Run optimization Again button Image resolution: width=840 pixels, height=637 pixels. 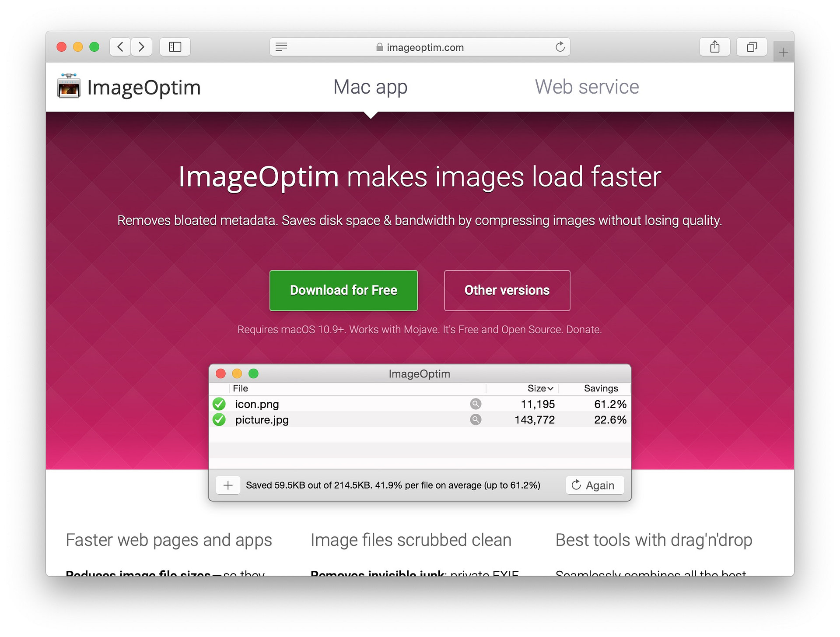595,485
